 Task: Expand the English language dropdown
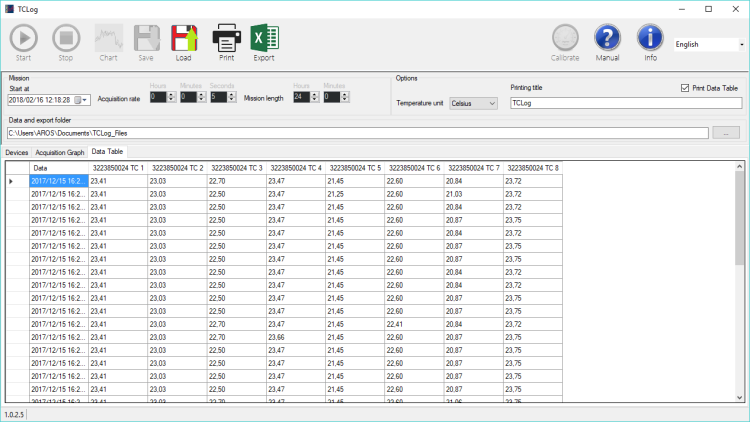[709, 44]
